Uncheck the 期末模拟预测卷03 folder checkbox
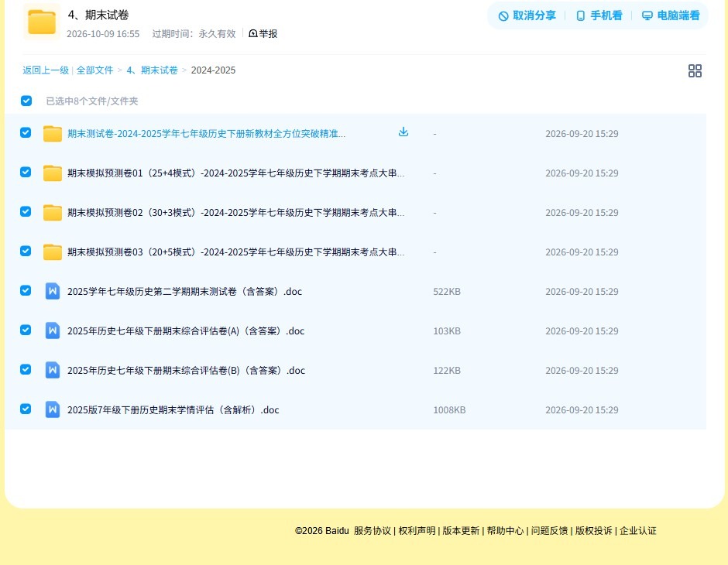Screen dimensions: 728x565 coord(26,251)
